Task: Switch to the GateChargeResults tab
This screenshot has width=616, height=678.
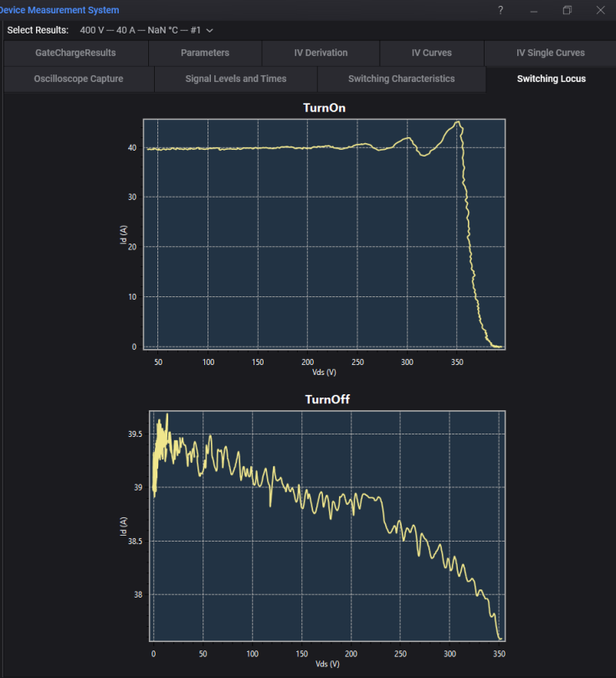Action: click(x=75, y=53)
